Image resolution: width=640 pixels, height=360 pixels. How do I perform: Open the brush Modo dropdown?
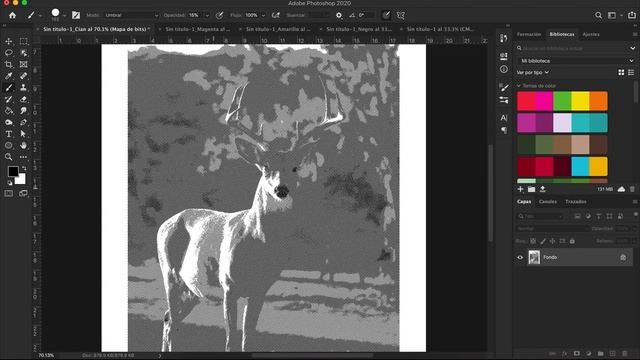tap(131, 15)
